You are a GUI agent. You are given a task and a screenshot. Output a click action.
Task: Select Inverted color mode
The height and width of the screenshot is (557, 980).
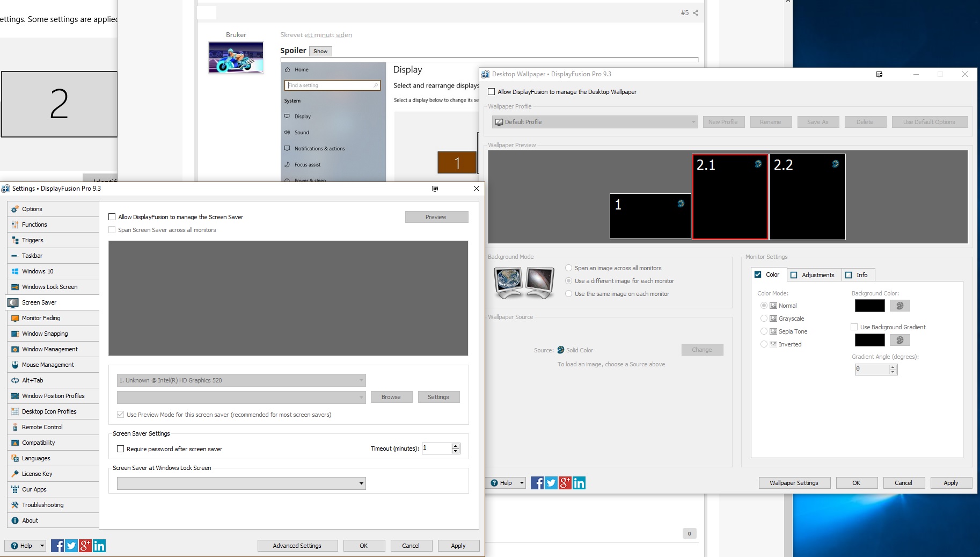pos(764,344)
